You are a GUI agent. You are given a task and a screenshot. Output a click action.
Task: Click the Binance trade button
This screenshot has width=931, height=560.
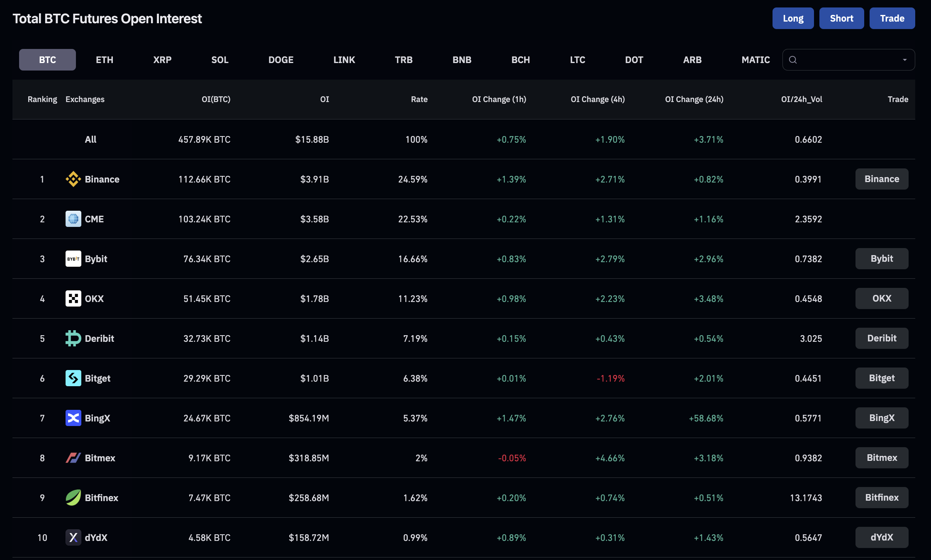(882, 179)
